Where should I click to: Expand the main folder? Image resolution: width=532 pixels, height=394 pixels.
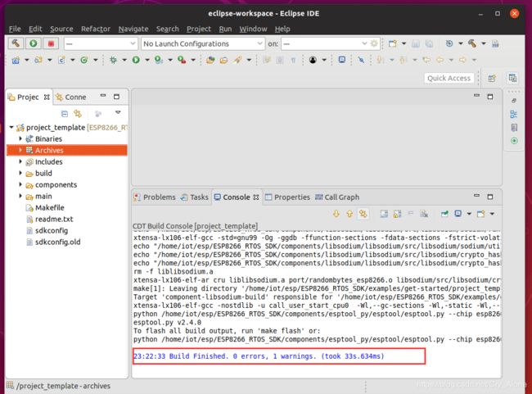tap(20, 196)
